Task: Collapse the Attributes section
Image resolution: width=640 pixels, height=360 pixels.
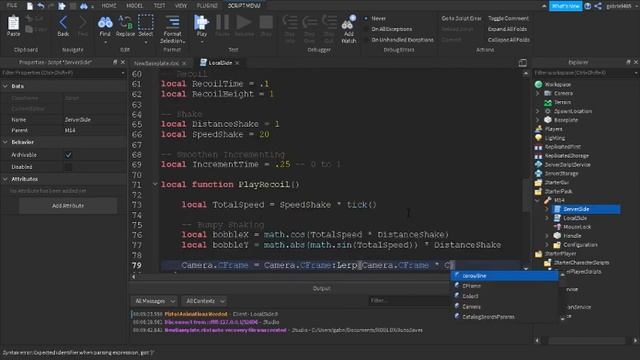Action: tap(5, 179)
